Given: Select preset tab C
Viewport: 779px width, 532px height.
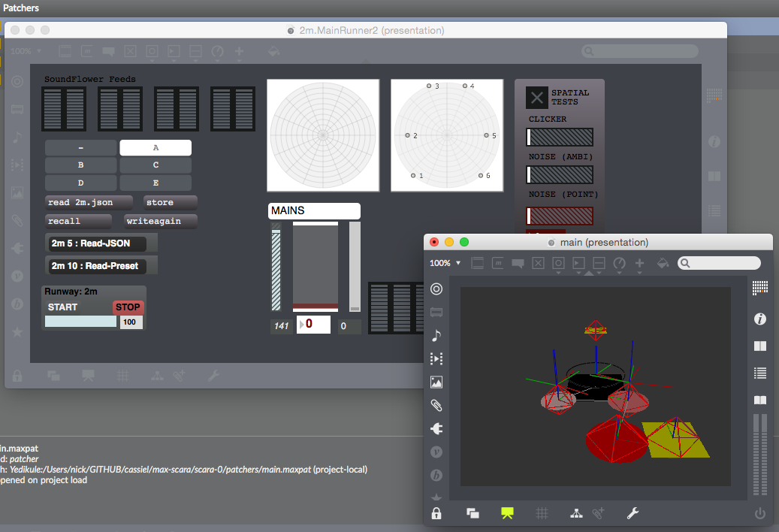Looking at the screenshot, I should [x=155, y=165].
